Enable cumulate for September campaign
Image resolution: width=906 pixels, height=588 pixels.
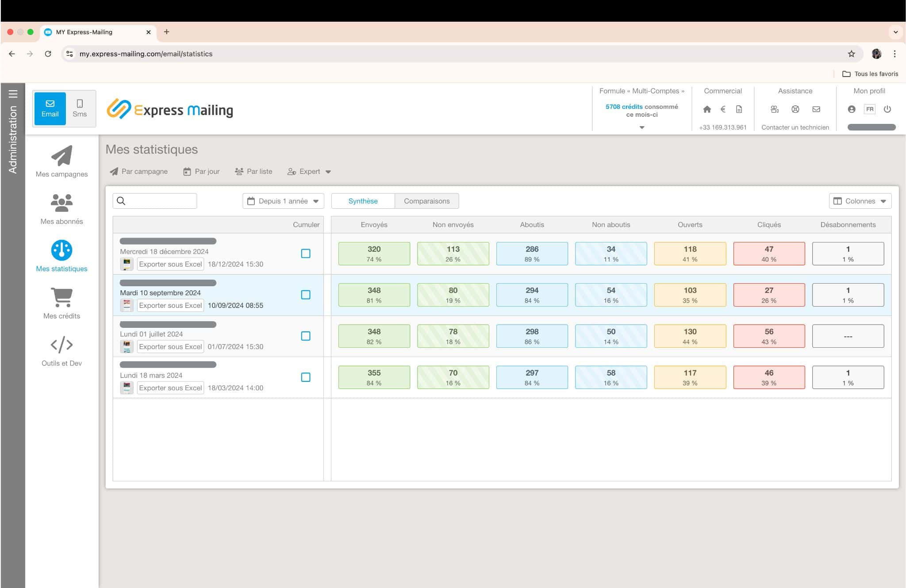306,295
